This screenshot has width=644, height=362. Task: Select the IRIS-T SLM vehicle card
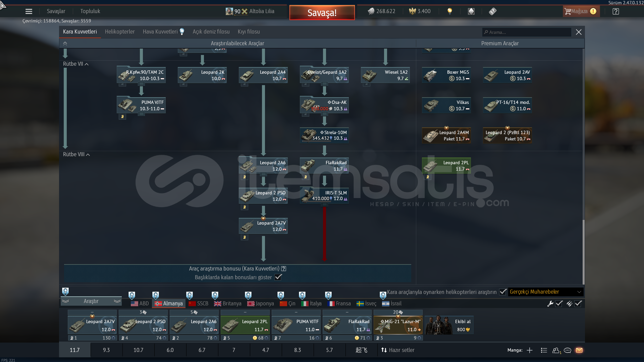(x=324, y=196)
